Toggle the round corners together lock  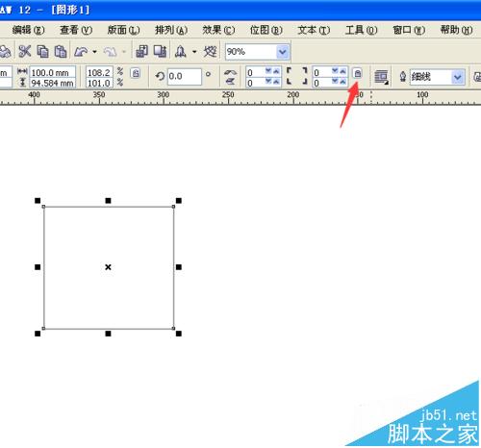coord(358,73)
